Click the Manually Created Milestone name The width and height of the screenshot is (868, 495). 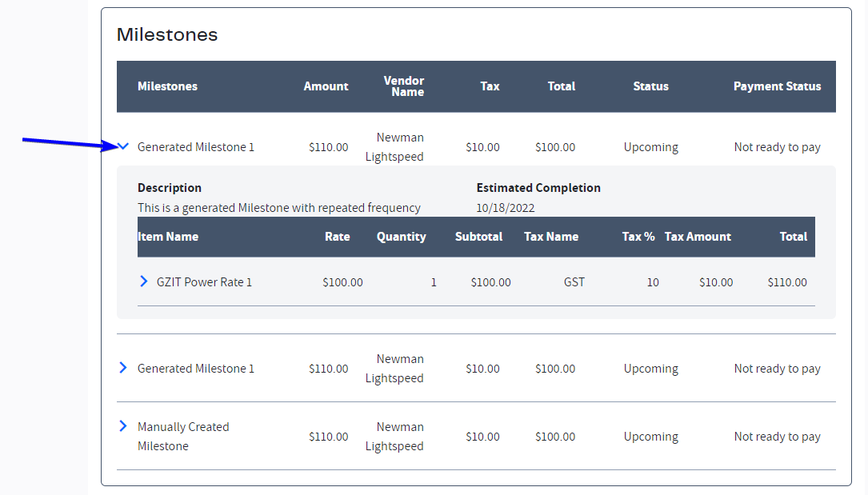[183, 437]
